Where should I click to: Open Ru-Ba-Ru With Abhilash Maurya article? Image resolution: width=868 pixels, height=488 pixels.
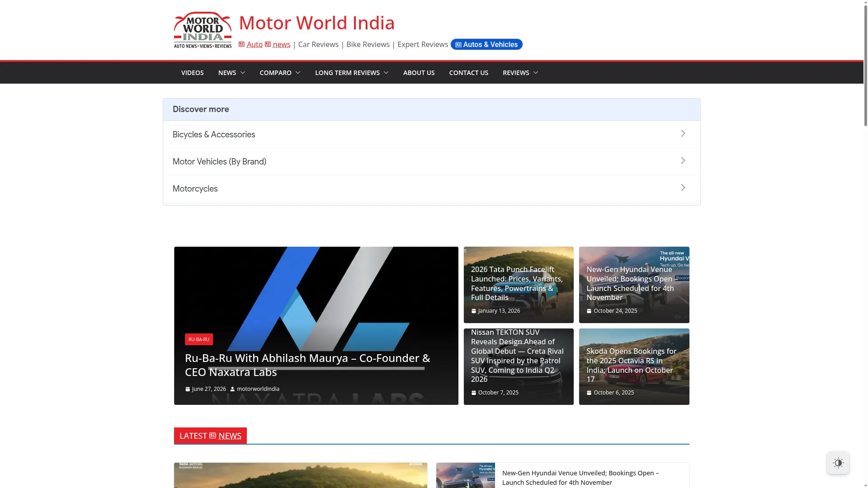pos(307,365)
